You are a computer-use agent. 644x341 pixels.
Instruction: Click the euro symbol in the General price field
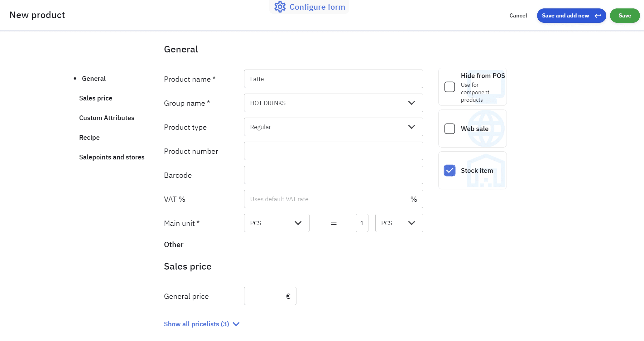(x=288, y=296)
